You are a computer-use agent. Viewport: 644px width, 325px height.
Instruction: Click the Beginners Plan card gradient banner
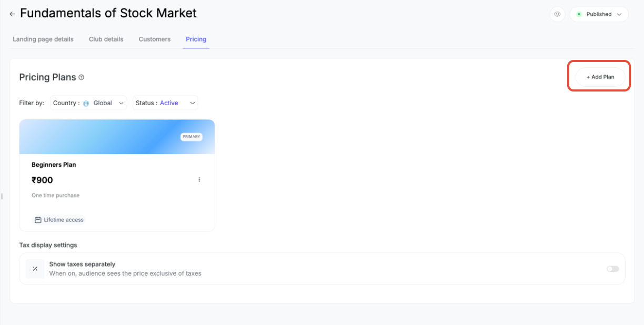(x=117, y=137)
